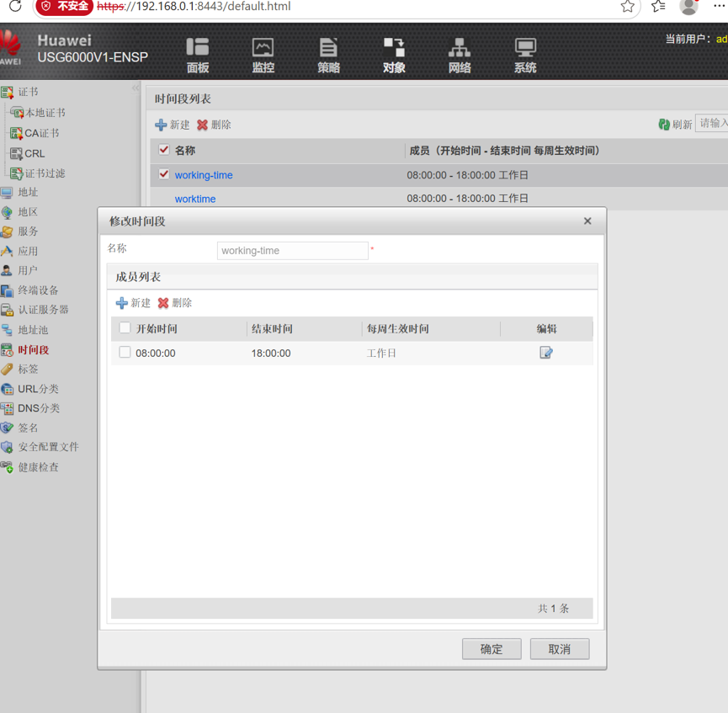Click the 名称 field showing working-time

tap(293, 250)
